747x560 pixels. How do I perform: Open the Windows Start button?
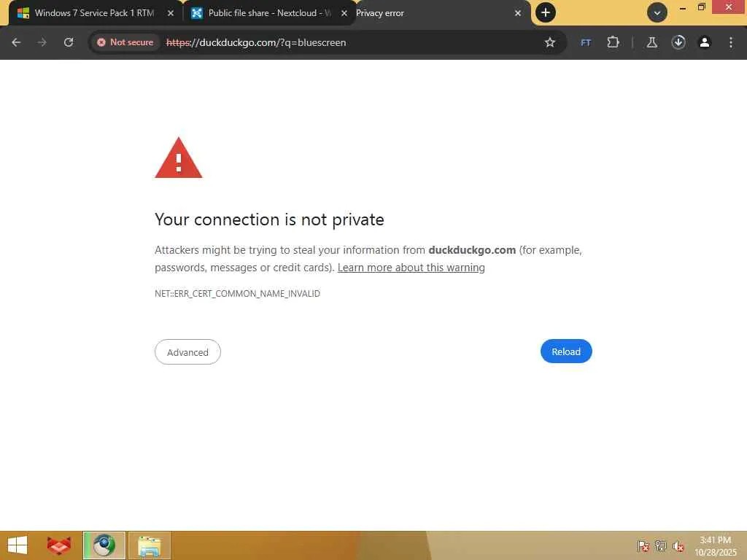tap(18, 545)
